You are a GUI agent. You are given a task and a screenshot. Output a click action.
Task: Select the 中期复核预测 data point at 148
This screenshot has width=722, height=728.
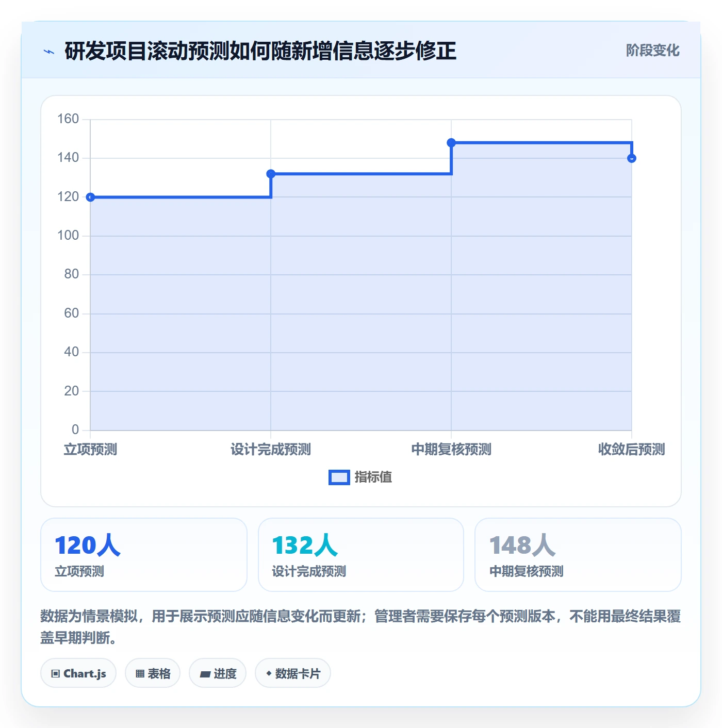point(451,143)
